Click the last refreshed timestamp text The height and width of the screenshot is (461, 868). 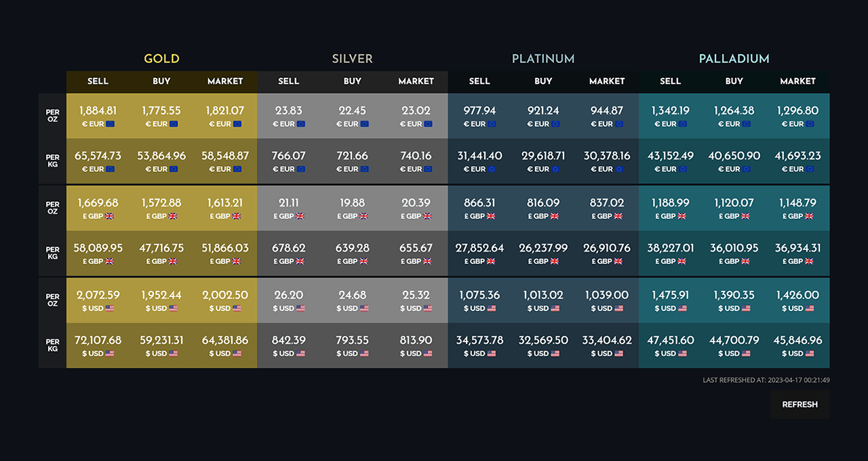coord(766,380)
